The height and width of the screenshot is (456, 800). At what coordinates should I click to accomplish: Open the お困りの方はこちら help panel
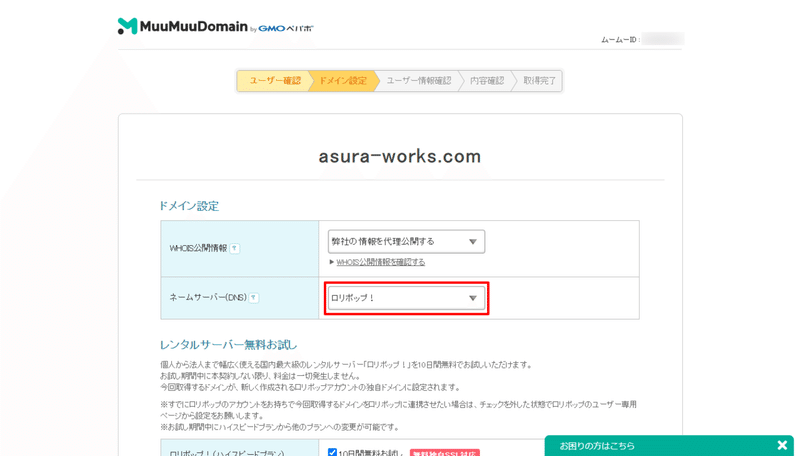point(597,446)
